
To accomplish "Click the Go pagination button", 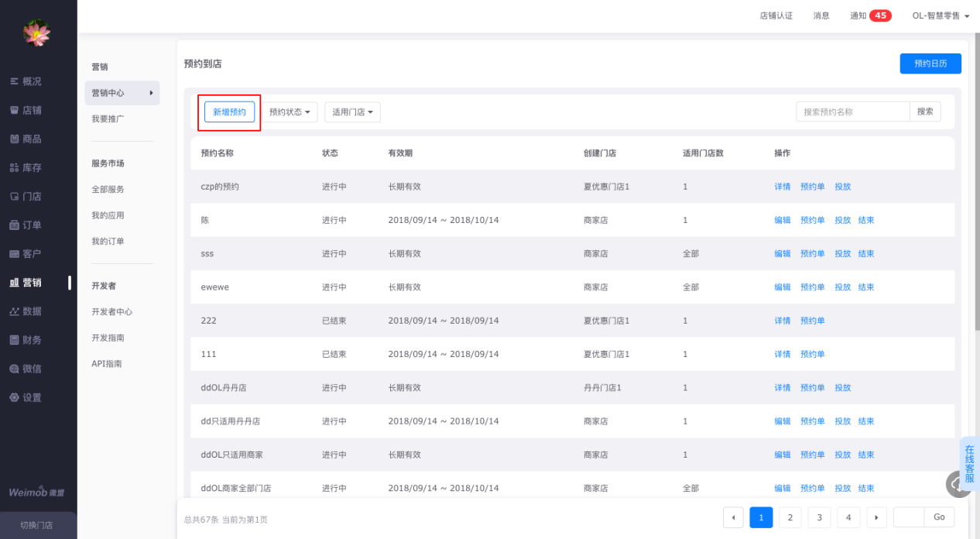I will [x=939, y=517].
